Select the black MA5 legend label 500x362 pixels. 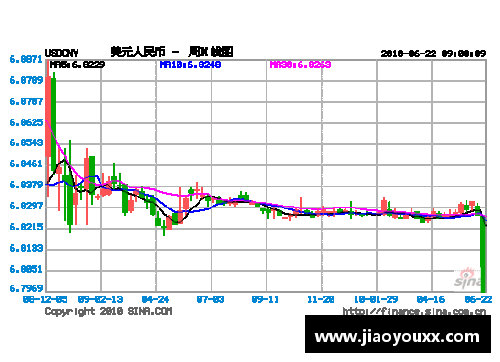pos(77,64)
